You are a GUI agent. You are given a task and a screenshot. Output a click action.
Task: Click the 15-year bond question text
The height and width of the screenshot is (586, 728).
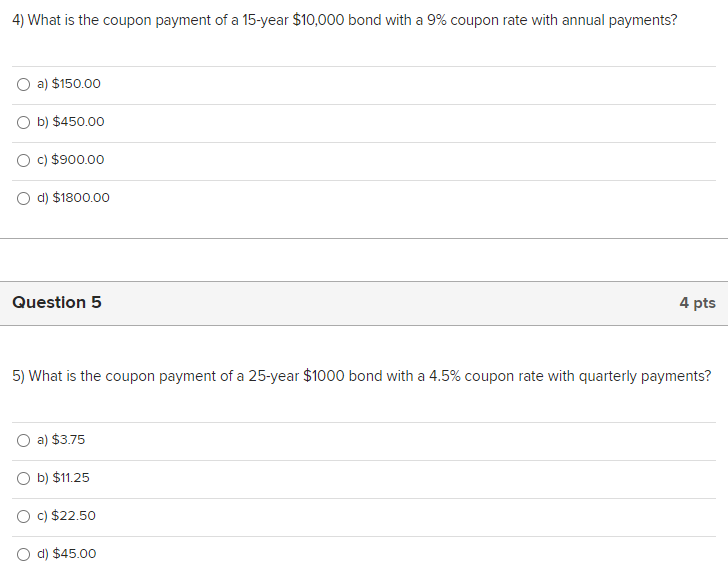pos(344,20)
